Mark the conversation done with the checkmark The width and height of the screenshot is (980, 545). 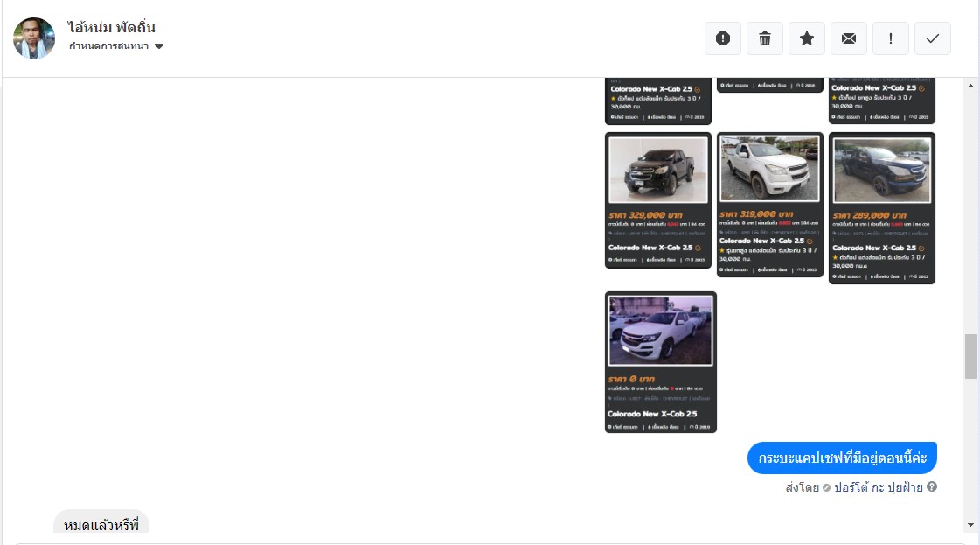tap(932, 38)
